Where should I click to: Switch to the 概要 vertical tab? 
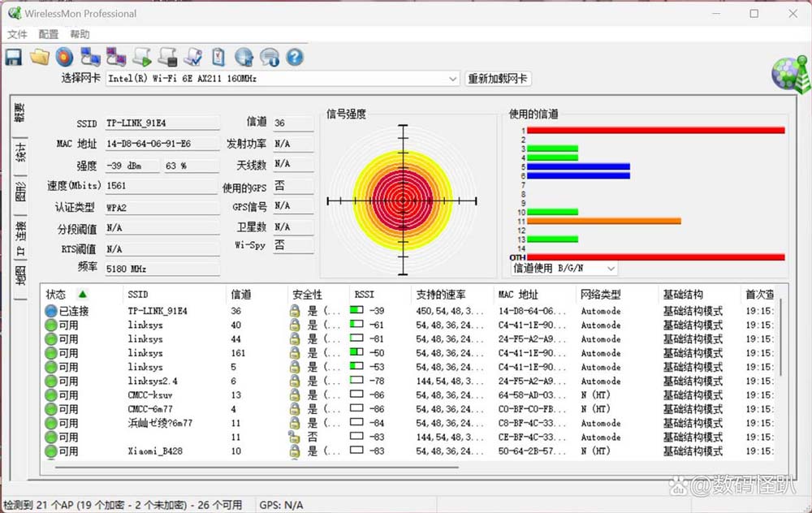19,113
